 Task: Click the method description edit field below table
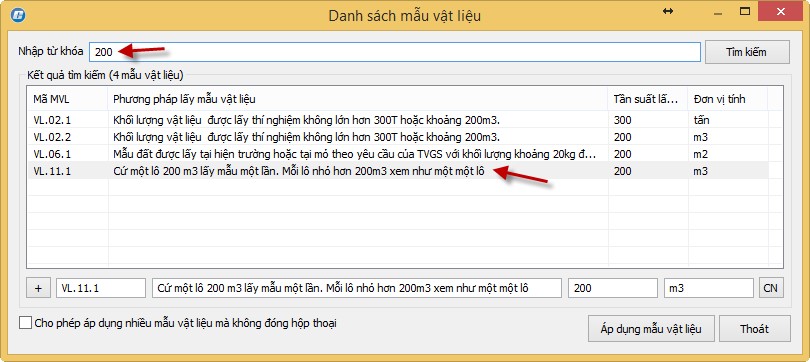pyautogui.click(x=356, y=288)
